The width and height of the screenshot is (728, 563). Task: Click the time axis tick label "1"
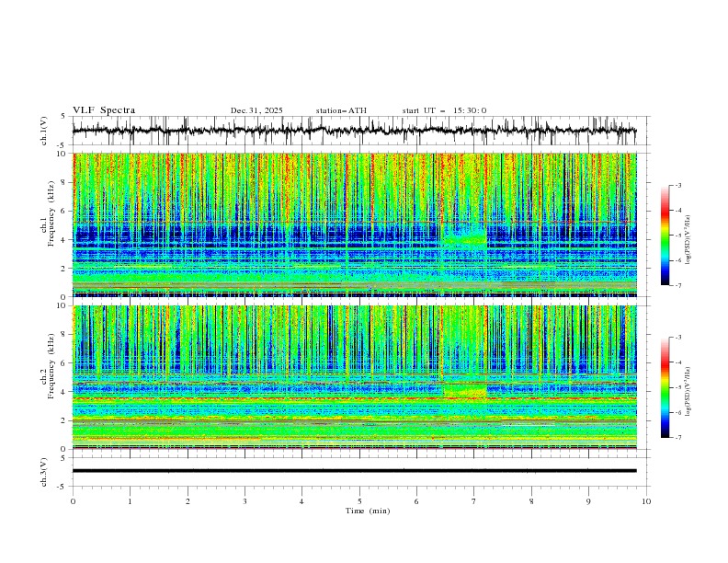130,501
